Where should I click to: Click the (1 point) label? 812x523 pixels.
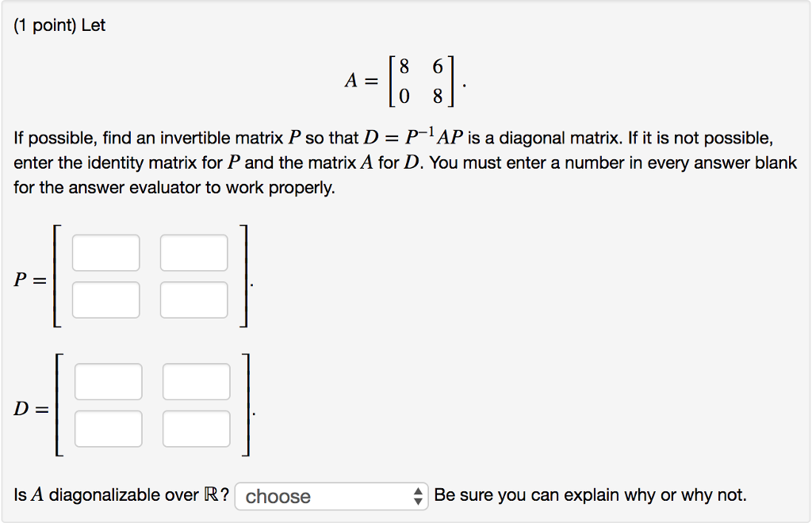45,25
